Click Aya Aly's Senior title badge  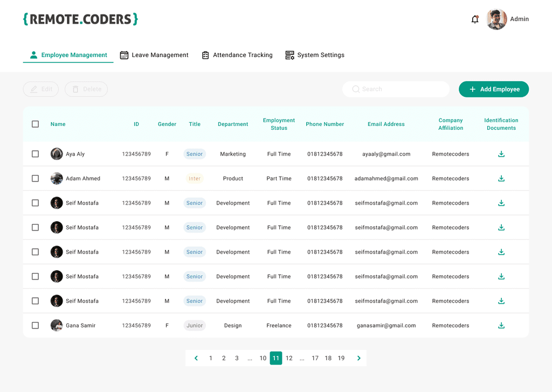[x=195, y=154]
